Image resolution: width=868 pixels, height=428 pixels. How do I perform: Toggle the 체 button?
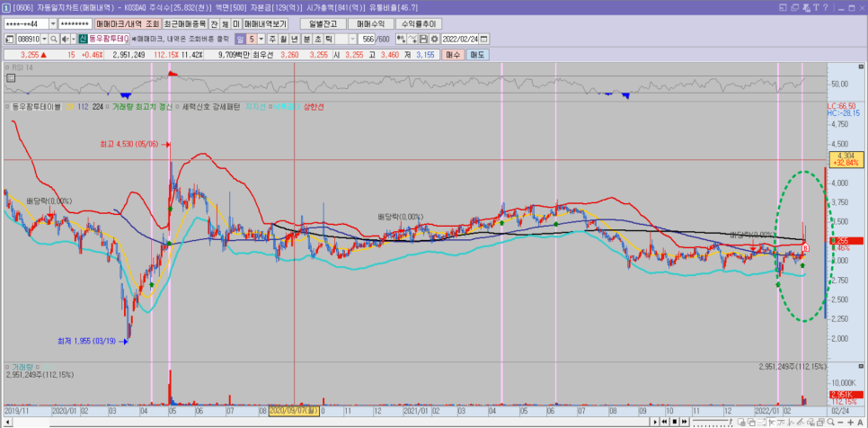(225, 23)
